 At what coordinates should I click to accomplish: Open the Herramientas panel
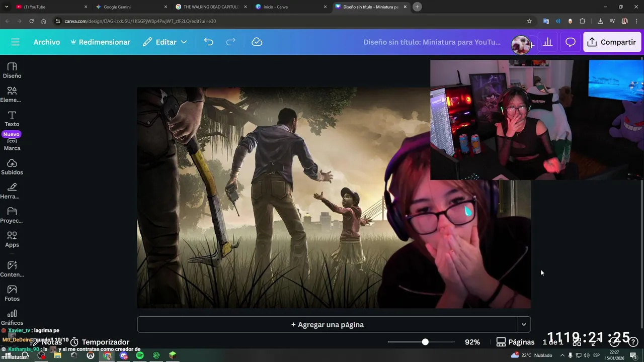(x=12, y=191)
